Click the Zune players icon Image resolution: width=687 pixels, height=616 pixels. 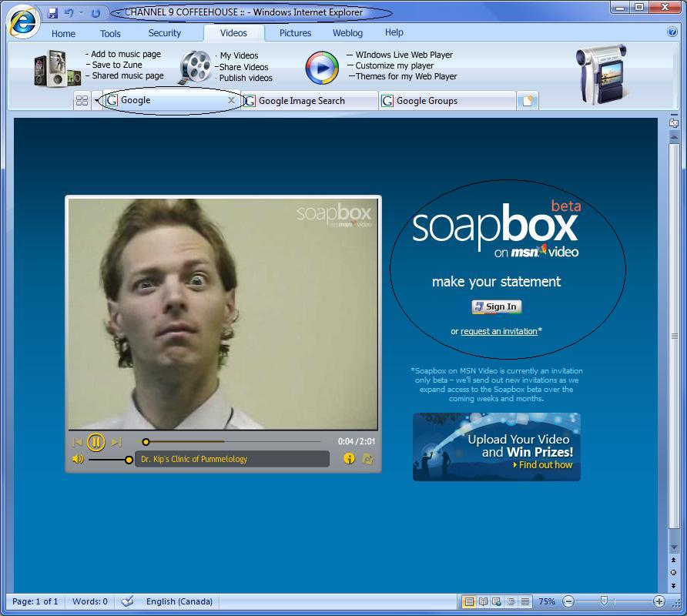point(58,69)
